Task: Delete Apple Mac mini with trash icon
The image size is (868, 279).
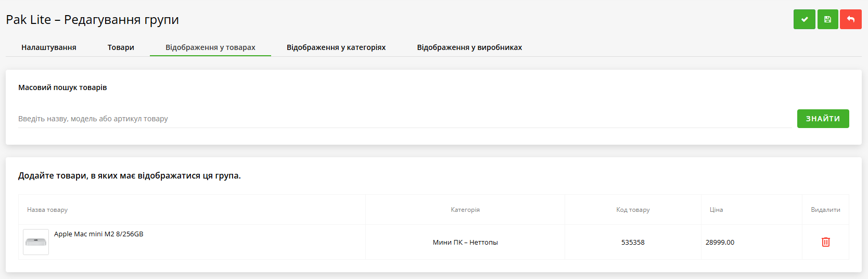Action: pos(825,242)
